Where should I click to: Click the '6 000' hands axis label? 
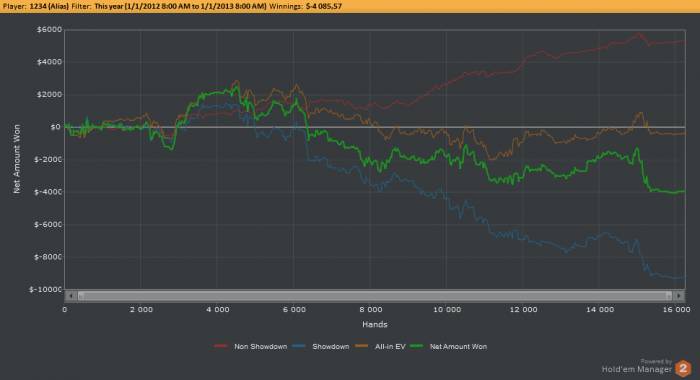(x=294, y=309)
